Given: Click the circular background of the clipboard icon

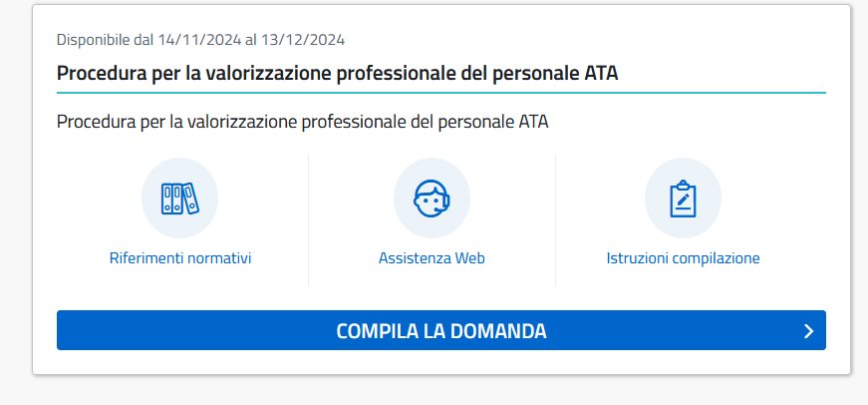Looking at the screenshot, I should tap(683, 199).
